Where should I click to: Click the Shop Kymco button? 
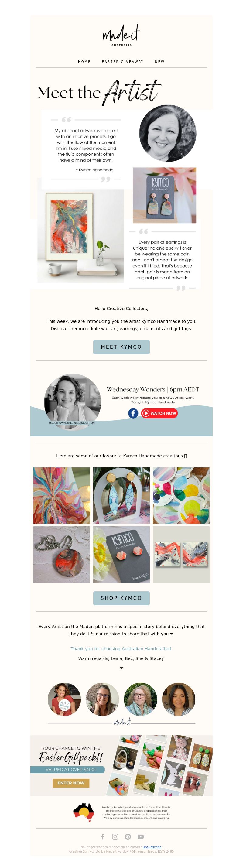point(121,598)
